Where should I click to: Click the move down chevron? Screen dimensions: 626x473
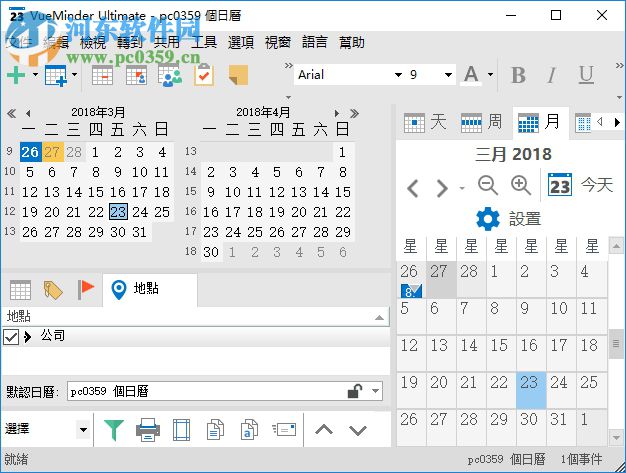click(x=357, y=430)
